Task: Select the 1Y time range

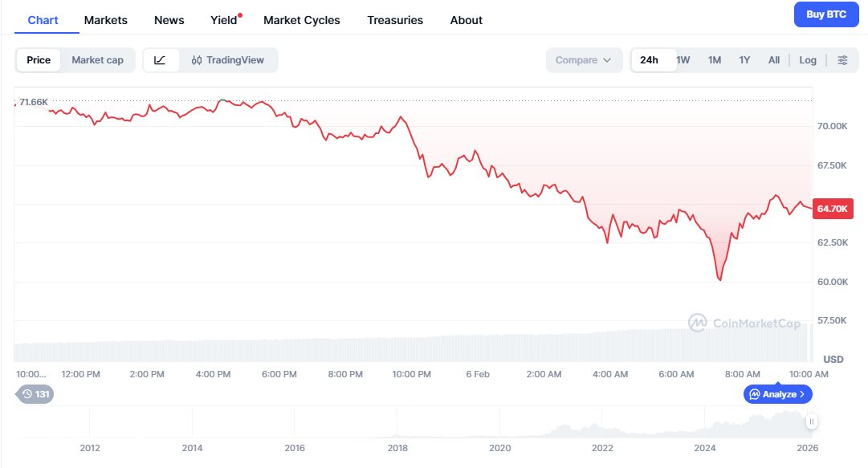Action: [x=744, y=59]
